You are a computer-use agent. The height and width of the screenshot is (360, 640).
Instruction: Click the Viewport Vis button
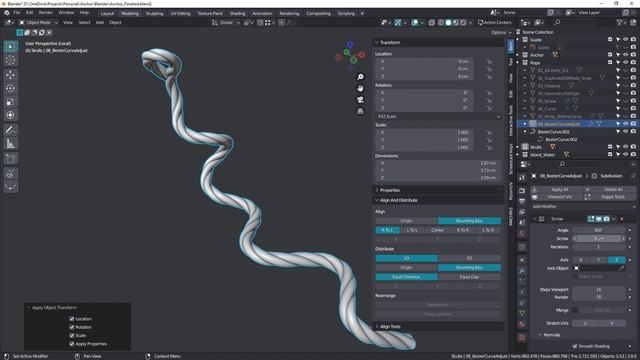point(556,197)
